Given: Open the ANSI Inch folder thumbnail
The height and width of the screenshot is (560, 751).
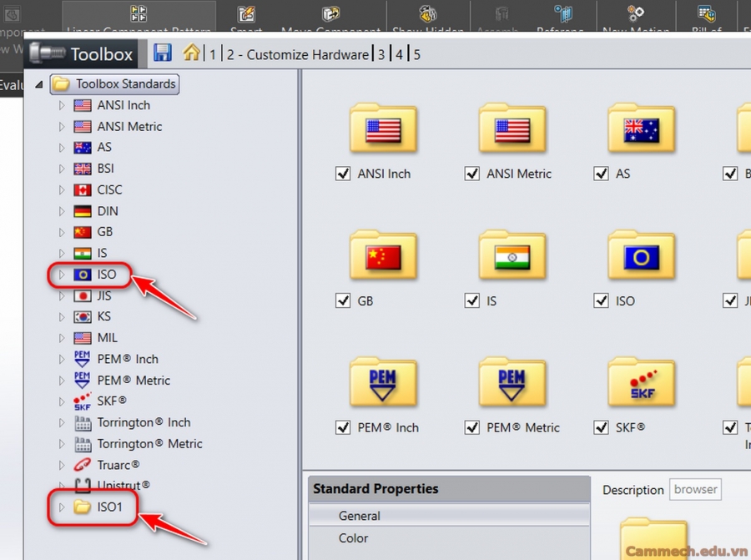Looking at the screenshot, I should pos(383,129).
